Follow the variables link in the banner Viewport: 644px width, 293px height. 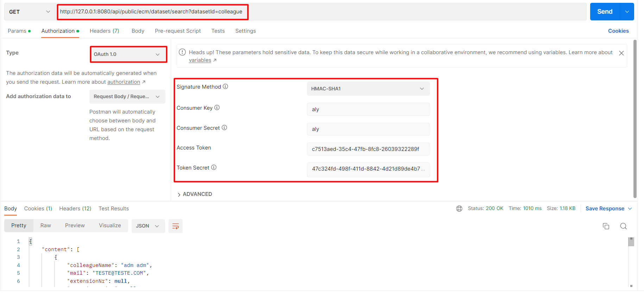(x=200, y=60)
